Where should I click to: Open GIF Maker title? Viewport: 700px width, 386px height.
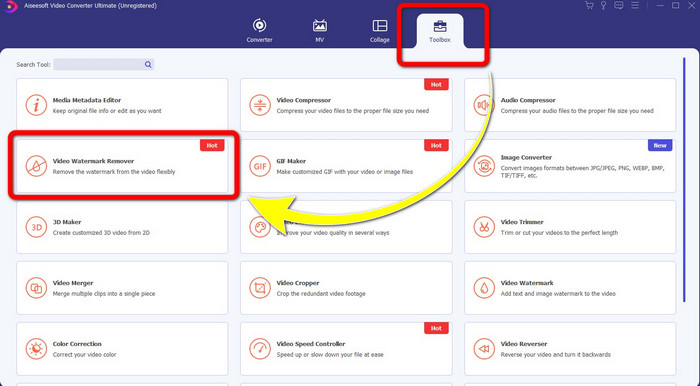coord(291,161)
